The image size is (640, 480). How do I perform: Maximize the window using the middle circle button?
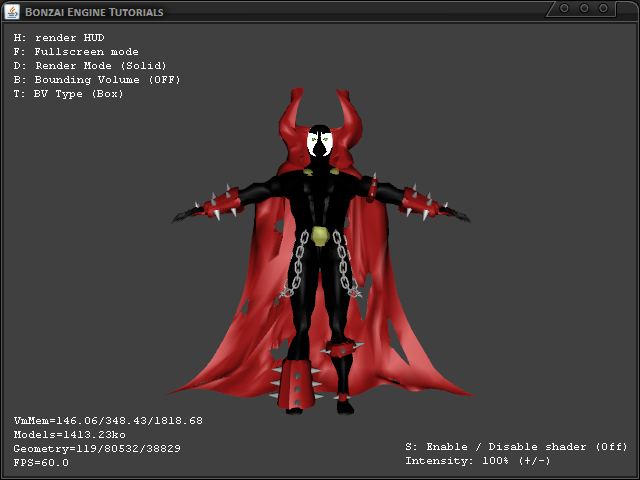(x=584, y=8)
